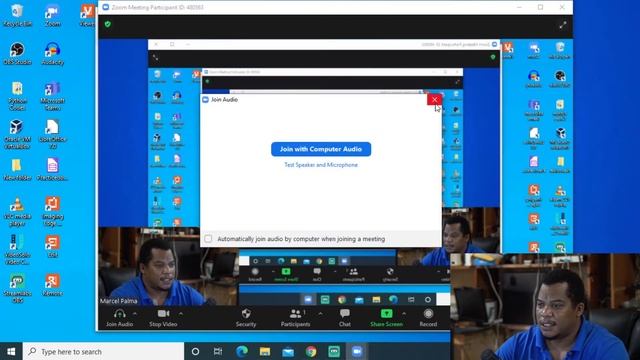Image resolution: width=640 pixels, height=360 pixels.
Task: Open the Windows Start menu
Action: [11, 351]
